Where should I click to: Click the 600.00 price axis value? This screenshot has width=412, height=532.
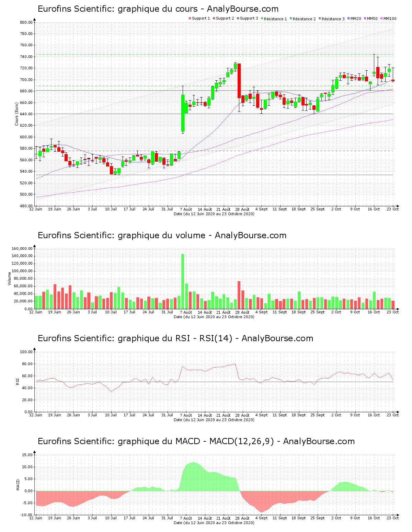coord(26,137)
